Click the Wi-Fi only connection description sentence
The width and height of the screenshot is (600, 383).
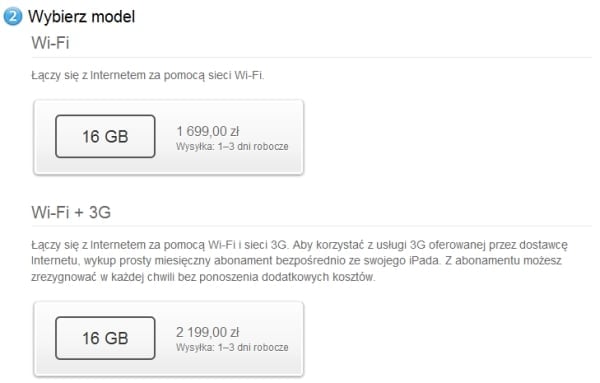148,75
